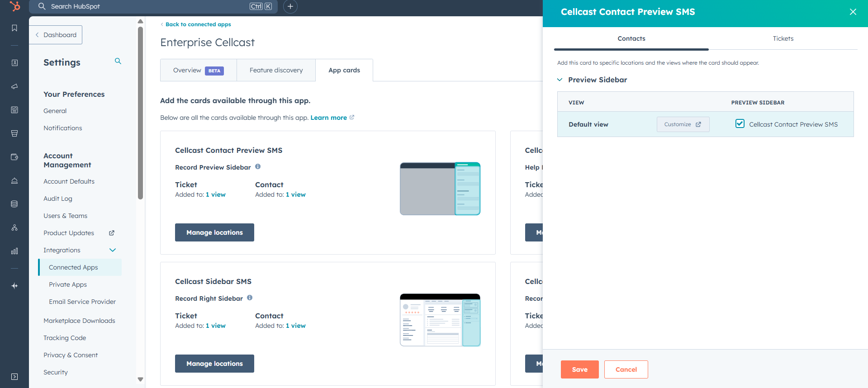Open Email Service Provider settings
868x388 pixels.
tap(82, 302)
